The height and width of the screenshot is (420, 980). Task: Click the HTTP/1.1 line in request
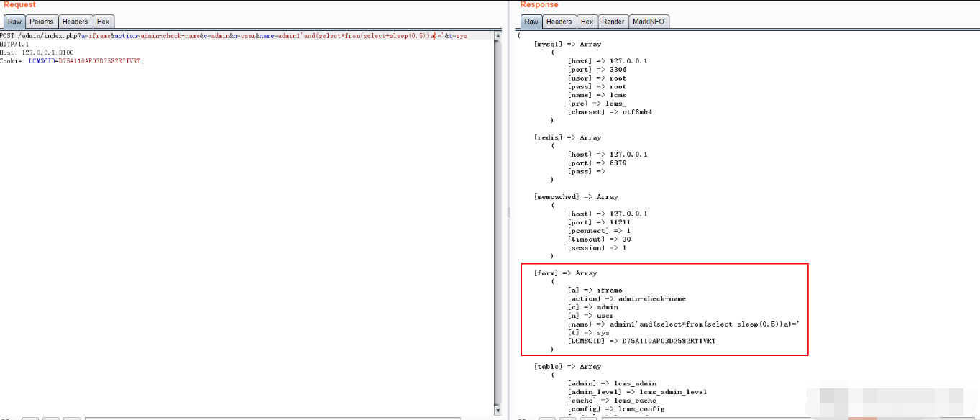click(x=14, y=44)
